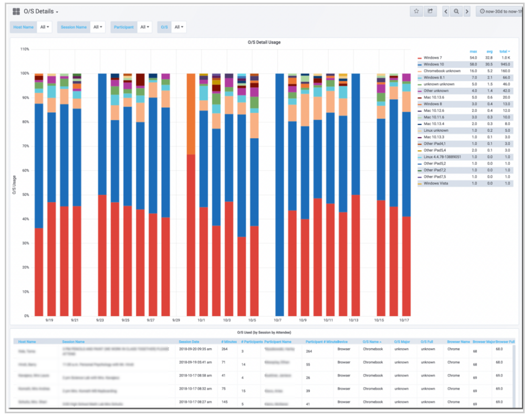This screenshot has height=418, width=532.
Task: Star this dashboard as favorite
Action: coord(416,11)
